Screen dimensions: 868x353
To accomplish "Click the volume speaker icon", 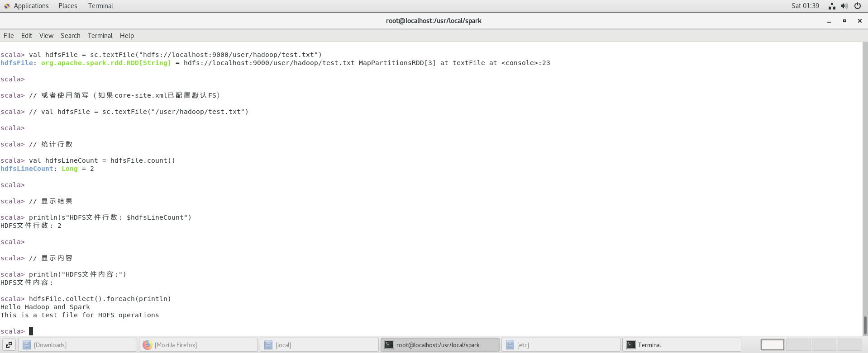I will click(x=844, y=6).
